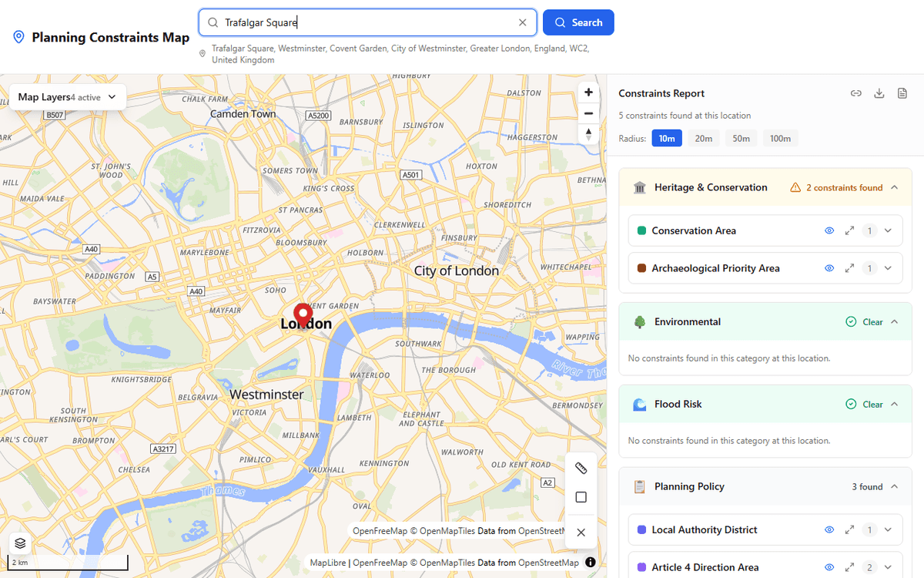This screenshot has height=578, width=924.
Task: Click the download report icon
Action: (879, 93)
